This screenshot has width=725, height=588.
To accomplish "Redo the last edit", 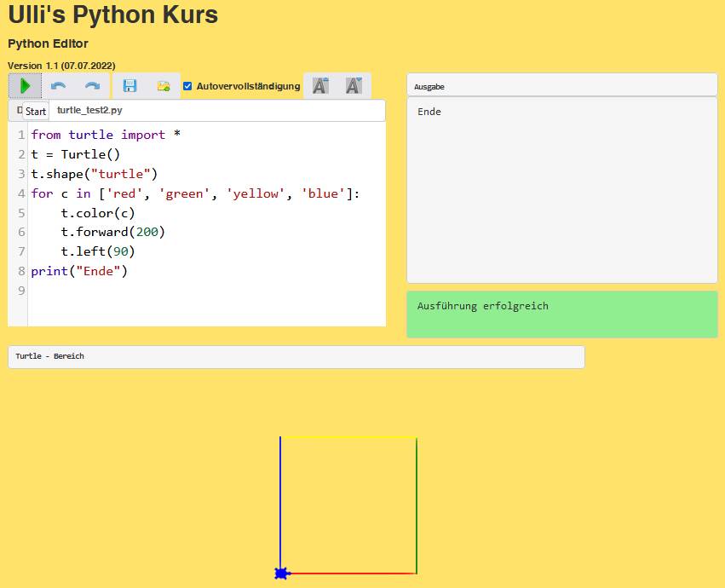I will point(93,86).
